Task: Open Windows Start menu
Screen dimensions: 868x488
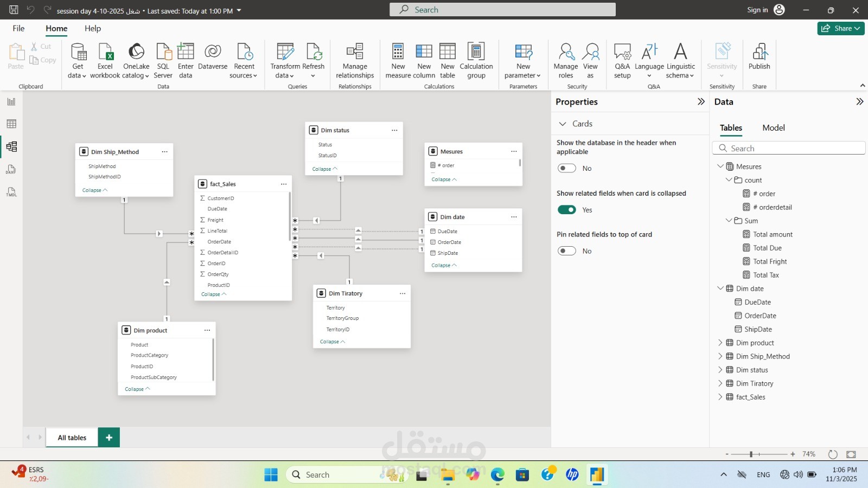Action: [271, 475]
